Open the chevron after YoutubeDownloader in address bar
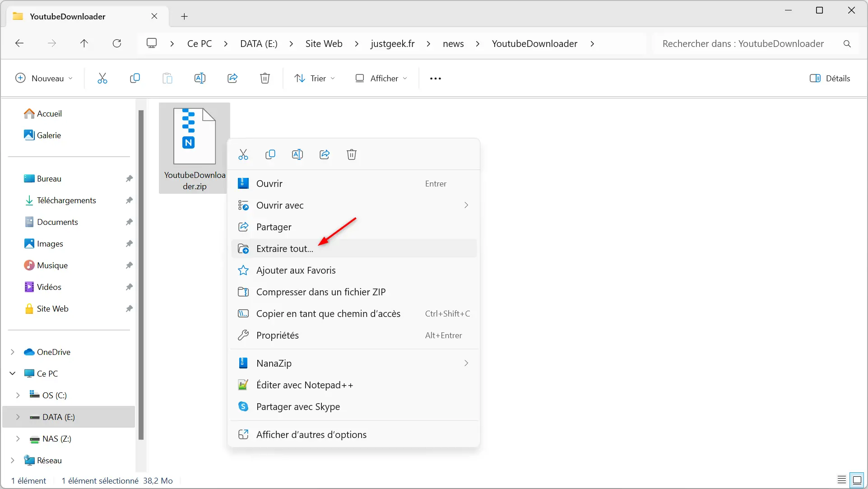 (x=592, y=44)
